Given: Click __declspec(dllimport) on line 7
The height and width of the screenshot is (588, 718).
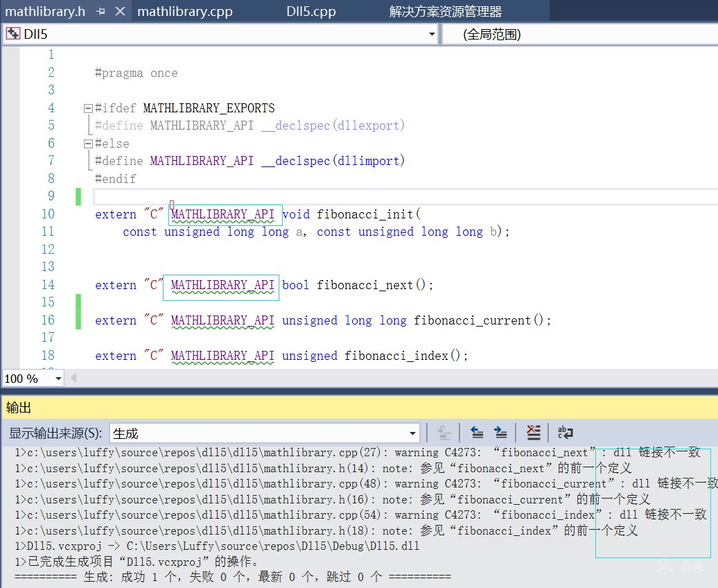Looking at the screenshot, I should [333, 161].
